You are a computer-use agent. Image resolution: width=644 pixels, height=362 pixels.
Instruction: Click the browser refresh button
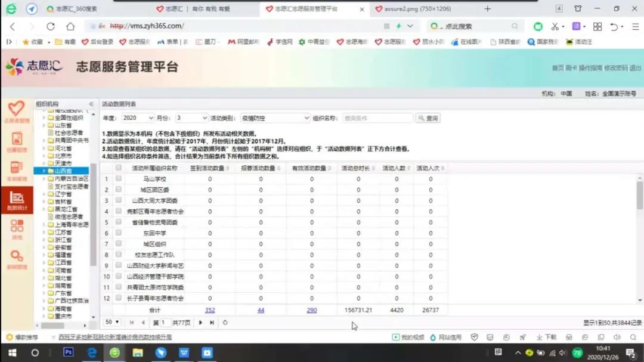(51, 26)
